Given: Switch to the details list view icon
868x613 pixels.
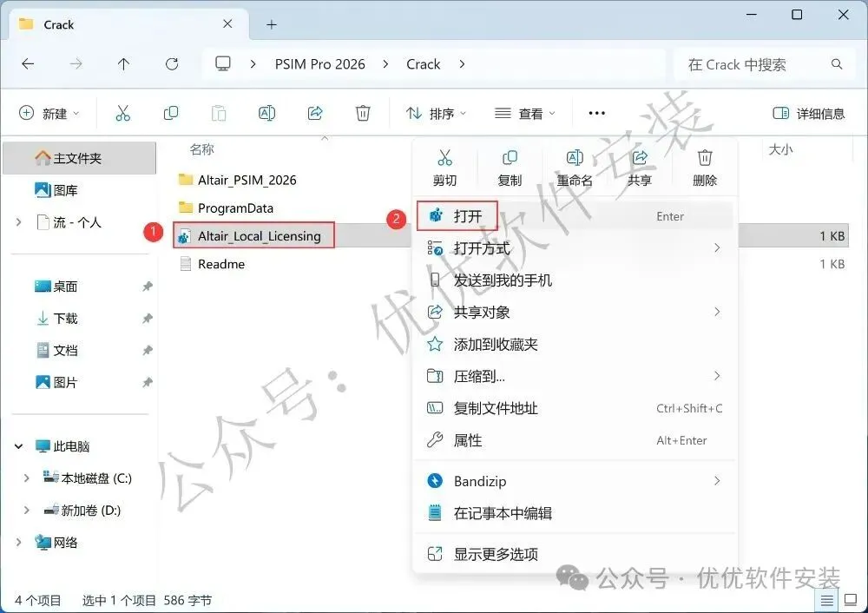Looking at the screenshot, I should tap(826, 600).
